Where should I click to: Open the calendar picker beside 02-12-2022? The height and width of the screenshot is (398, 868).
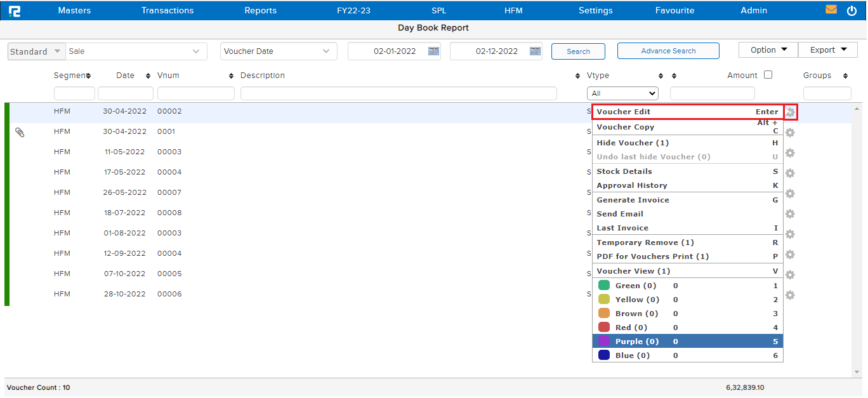click(536, 51)
